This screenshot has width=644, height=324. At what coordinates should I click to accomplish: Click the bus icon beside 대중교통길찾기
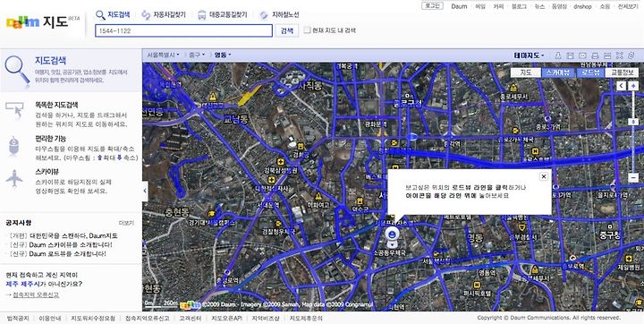[x=201, y=15]
